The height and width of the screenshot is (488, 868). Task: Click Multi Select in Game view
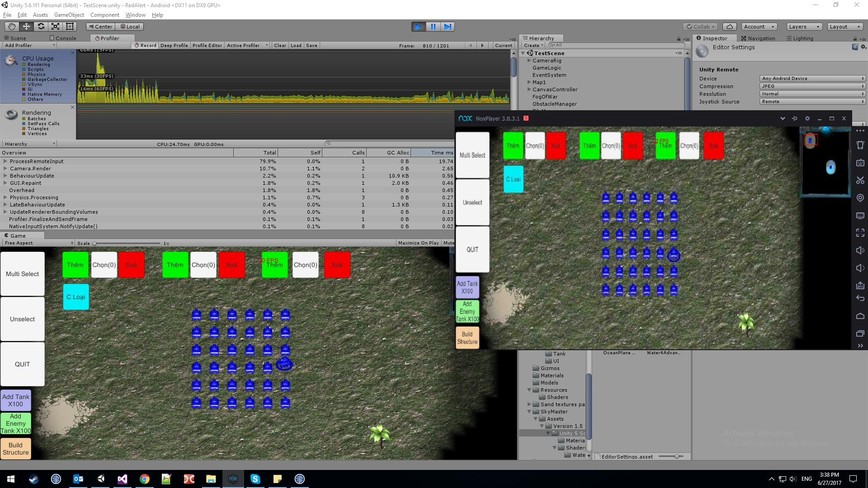tap(23, 274)
